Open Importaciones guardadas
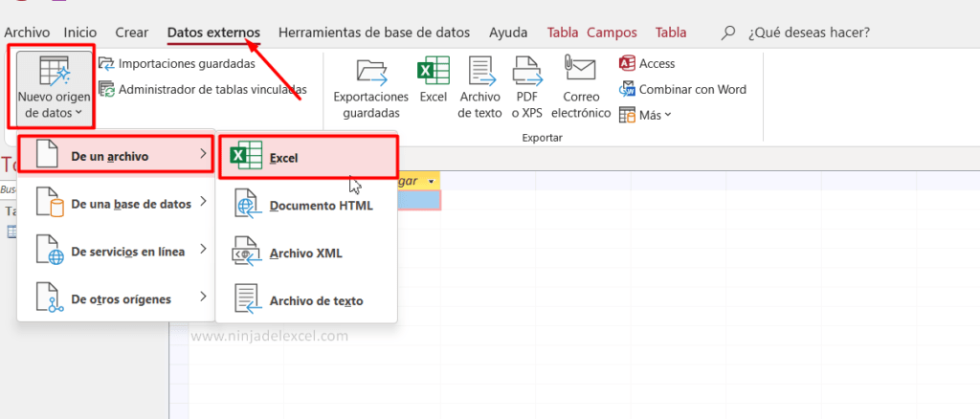The height and width of the screenshot is (419, 980). (x=177, y=63)
